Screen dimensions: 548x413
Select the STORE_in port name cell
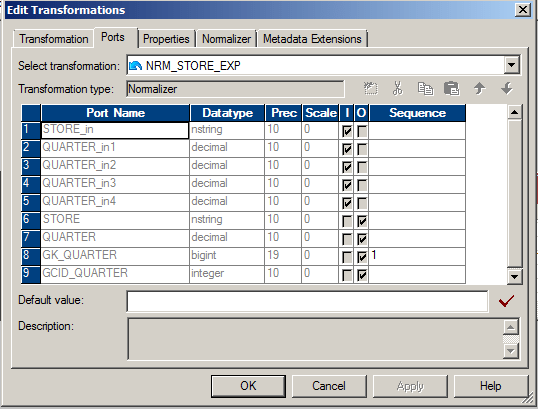pyautogui.click(x=115, y=130)
